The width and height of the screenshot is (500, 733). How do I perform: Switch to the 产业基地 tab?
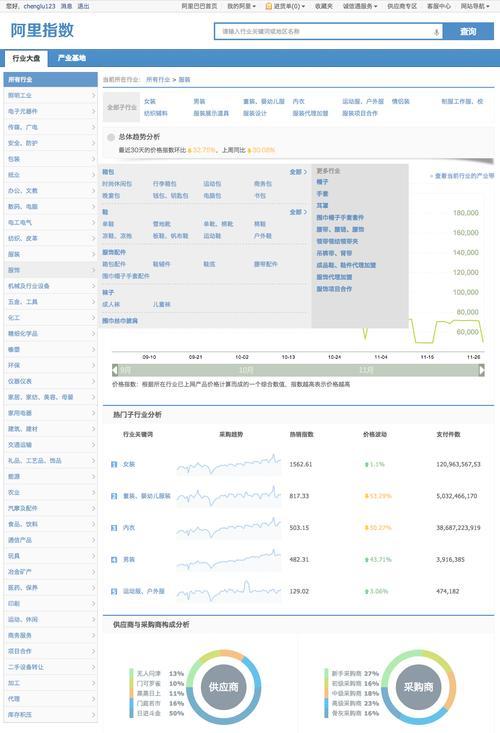tap(71, 58)
